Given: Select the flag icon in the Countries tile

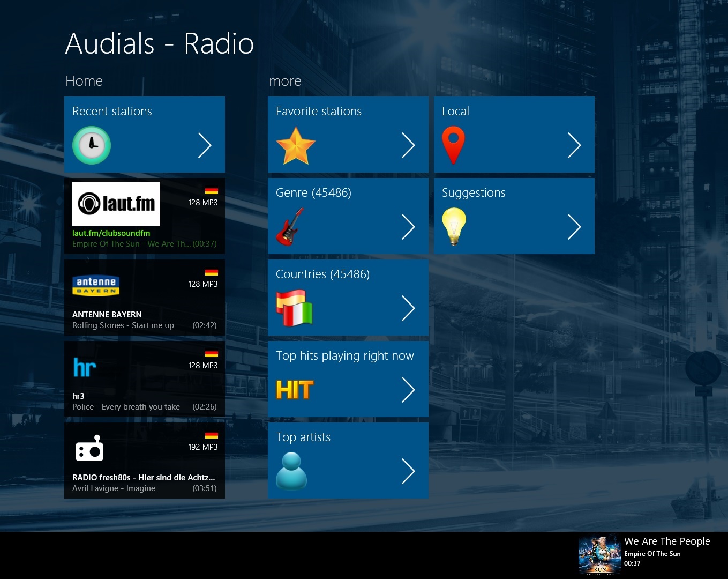Looking at the screenshot, I should [294, 308].
